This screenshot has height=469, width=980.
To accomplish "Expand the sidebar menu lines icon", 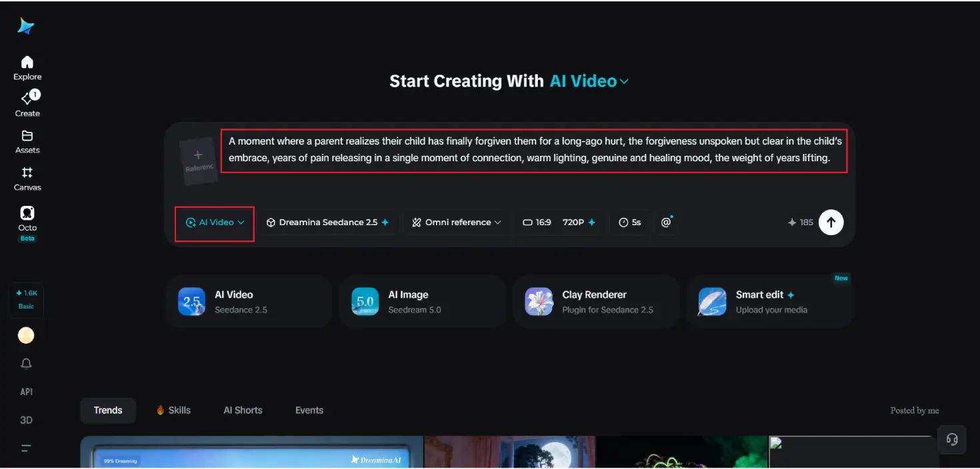I will (26, 448).
